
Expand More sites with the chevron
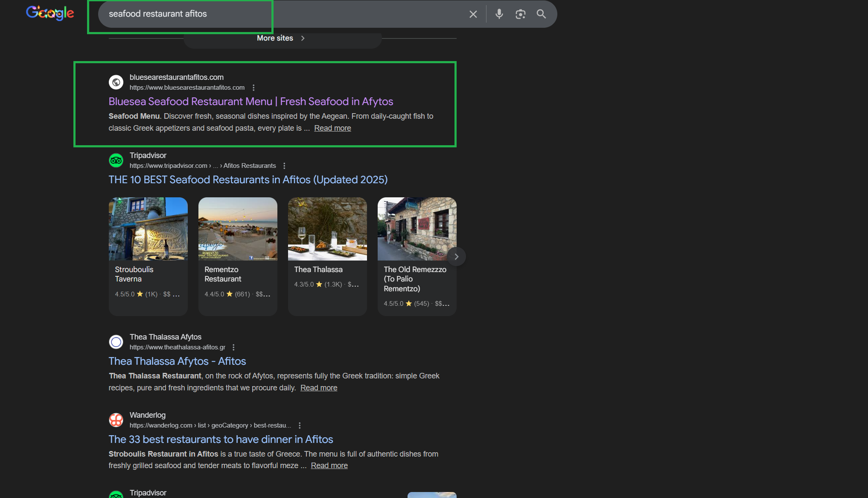coord(303,38)
